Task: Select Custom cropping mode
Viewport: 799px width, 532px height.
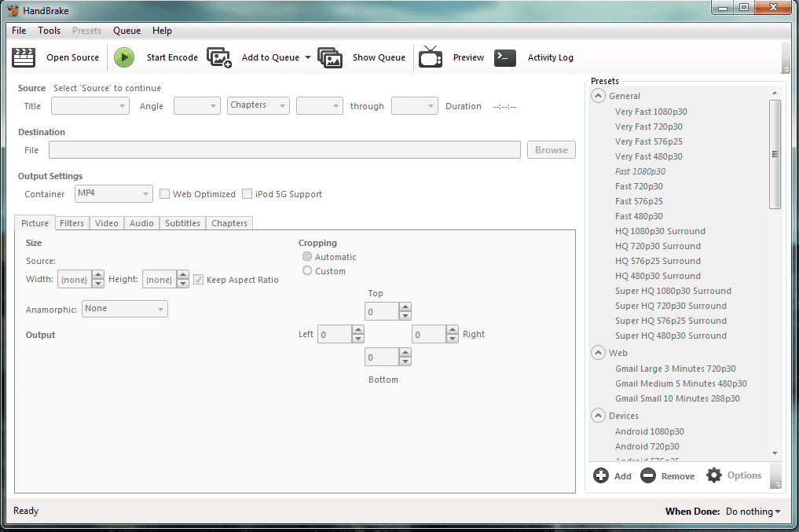Action: (x=307, y=271)
